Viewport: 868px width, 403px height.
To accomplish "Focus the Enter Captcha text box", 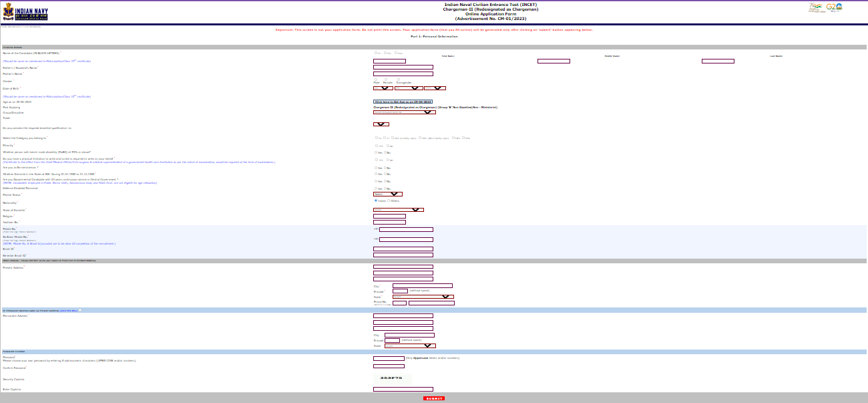I will click(x=403, y=389).
